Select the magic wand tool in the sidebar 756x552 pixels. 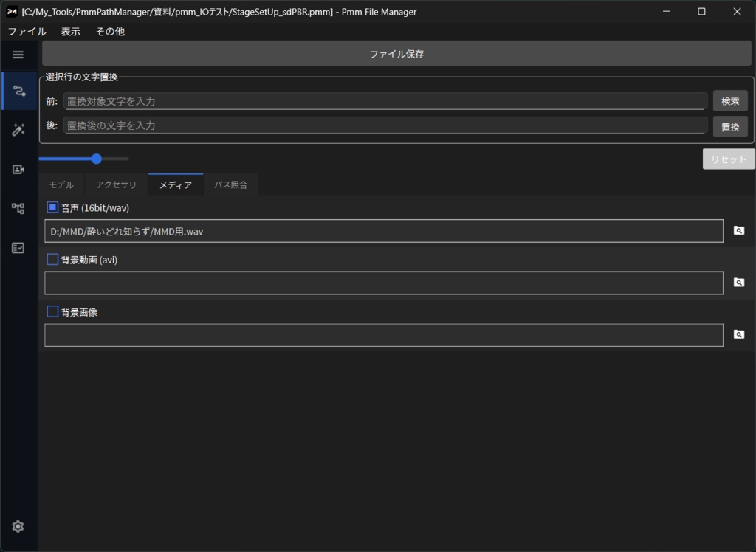point(18,129)
